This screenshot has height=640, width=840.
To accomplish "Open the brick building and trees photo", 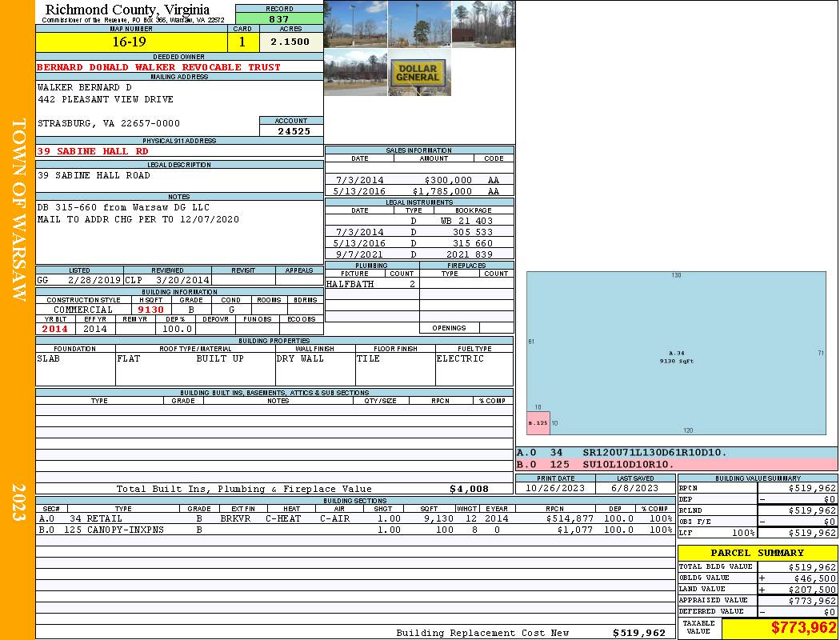I will (x=483, y=24).
